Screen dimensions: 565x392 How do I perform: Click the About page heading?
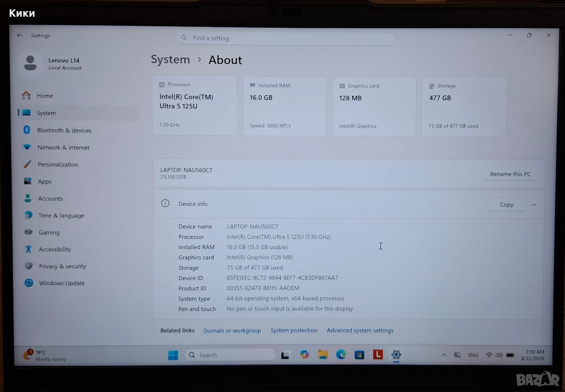click(225, 60)
